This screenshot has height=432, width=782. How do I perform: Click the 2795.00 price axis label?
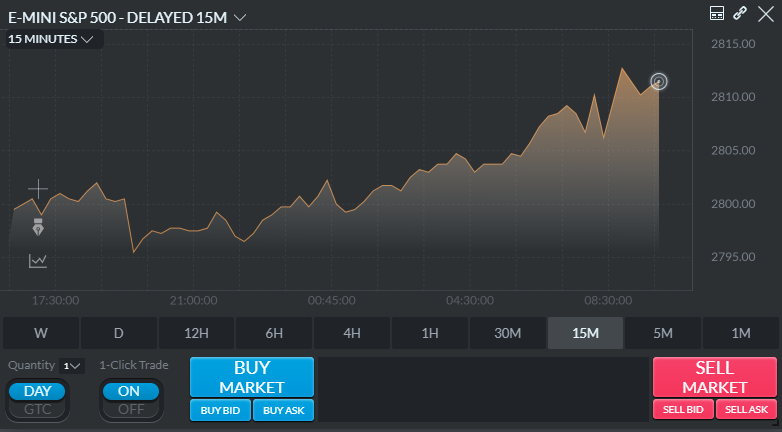[733, 257]
